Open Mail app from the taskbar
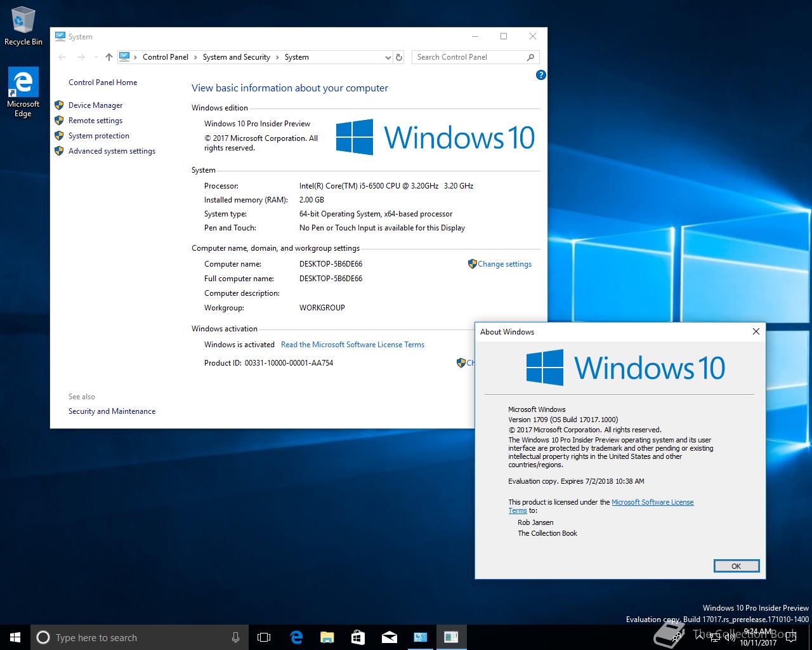The image size is (812, 650). click(389, 637)
